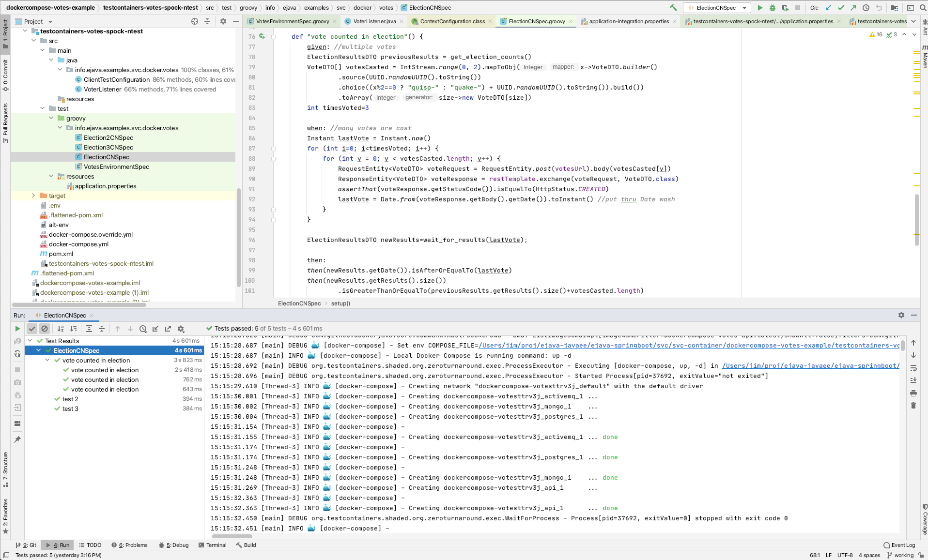Update project from Git with the blue arrow

point(828,8)
